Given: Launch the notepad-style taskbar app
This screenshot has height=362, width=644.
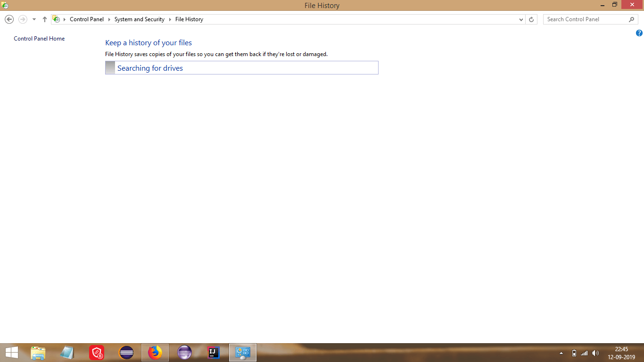Looking at the screenshot, I should [67, 353].
